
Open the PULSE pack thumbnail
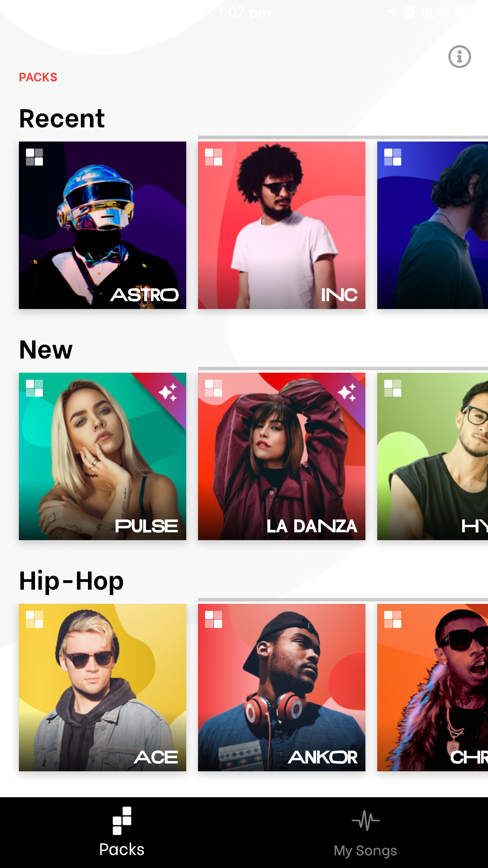pos(103,456)
